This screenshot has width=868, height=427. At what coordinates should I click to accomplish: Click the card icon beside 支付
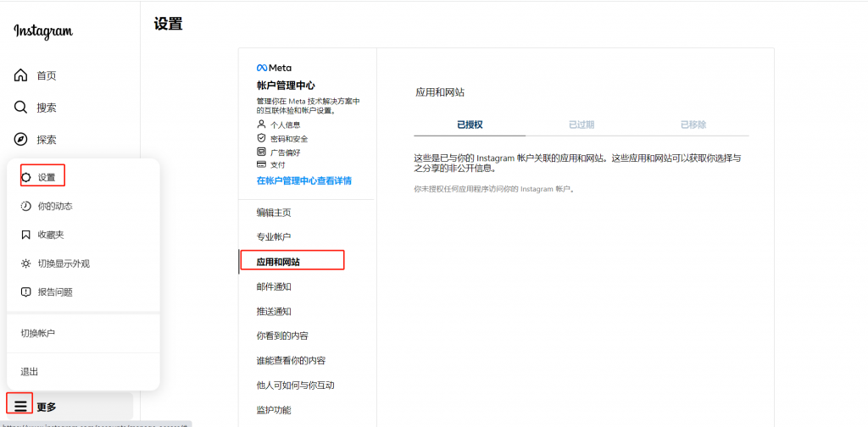(261, 165)
